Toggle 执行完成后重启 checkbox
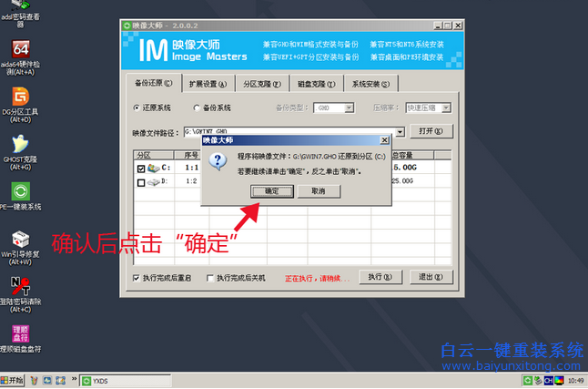The height and width of the screenshot is (389, 588). pos(137,278)
